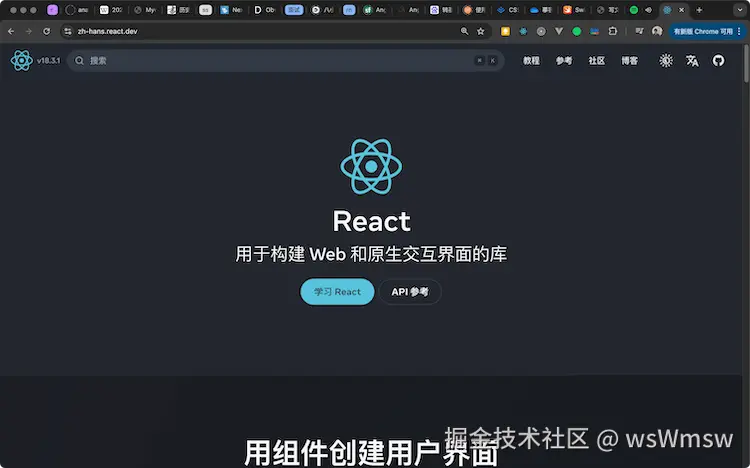The image size is (750, 468).
Task: Click the large React logo in the hero
Action: (x=371, y=167)
